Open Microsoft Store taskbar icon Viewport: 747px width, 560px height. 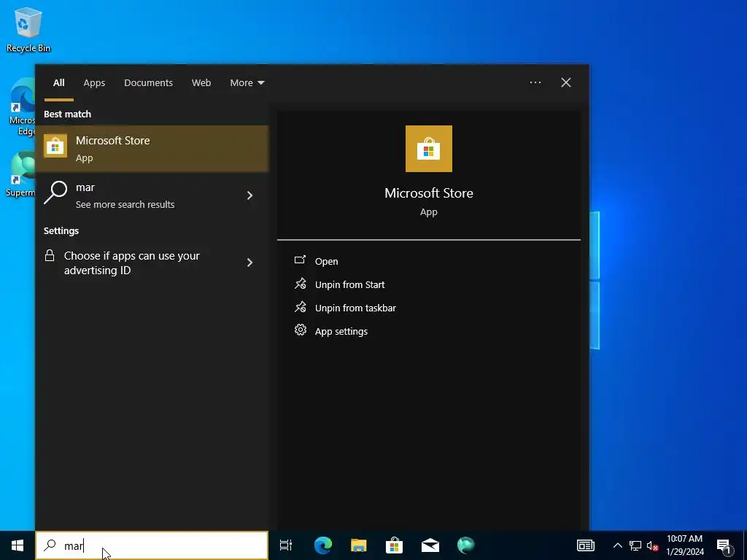[395, 545]
